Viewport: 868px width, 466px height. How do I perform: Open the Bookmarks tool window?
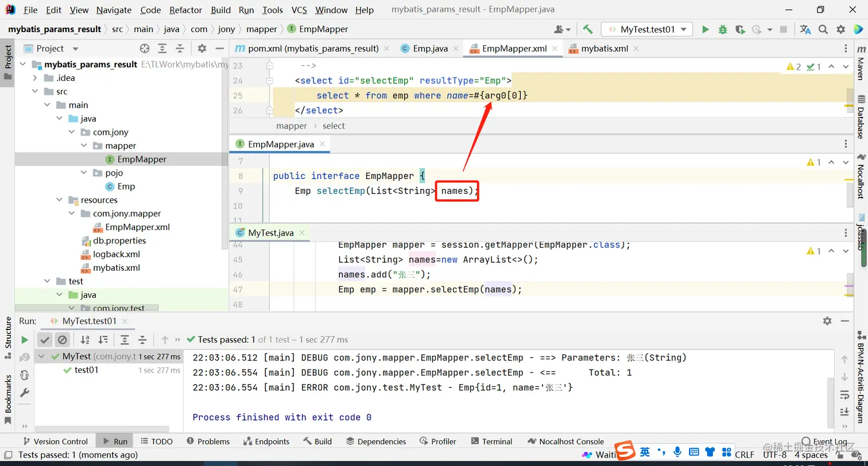[x=8, y=399]
